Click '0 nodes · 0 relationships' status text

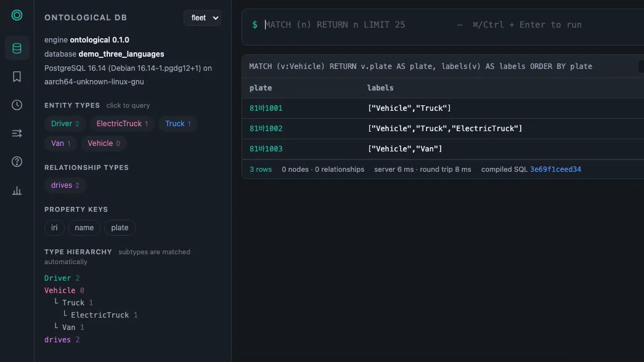(x=323, y=169)
